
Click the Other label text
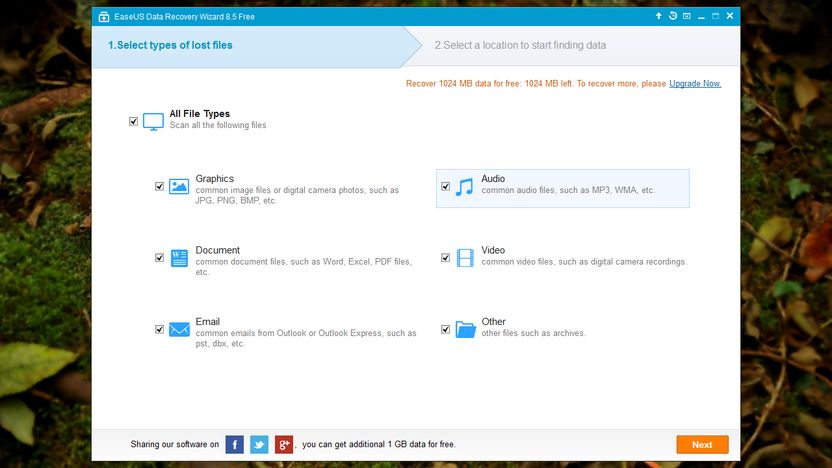493,322
